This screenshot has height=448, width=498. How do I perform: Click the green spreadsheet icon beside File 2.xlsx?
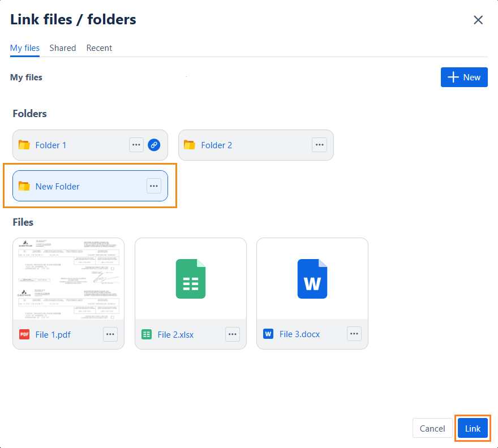[147, 334]
